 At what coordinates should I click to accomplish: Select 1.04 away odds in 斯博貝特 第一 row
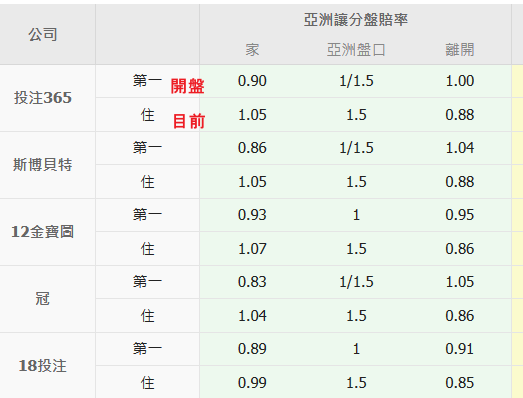click(460, 148)
